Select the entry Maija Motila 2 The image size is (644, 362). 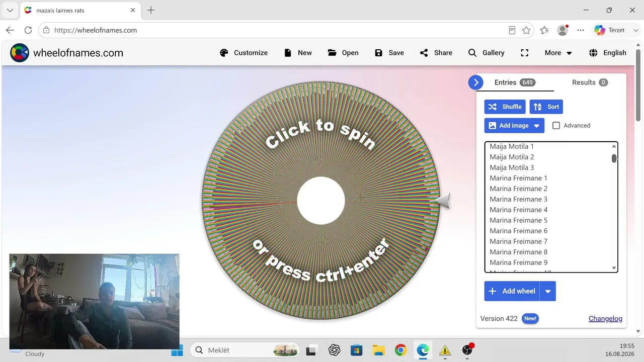(x=512, y=157)
